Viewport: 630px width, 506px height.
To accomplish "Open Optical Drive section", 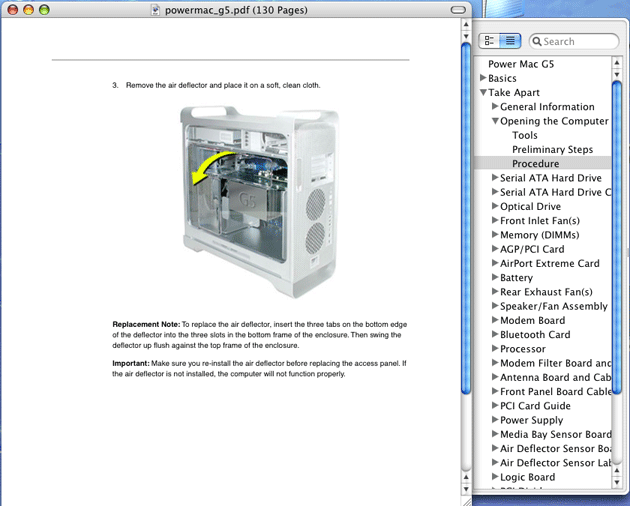I will coord(530,206).
